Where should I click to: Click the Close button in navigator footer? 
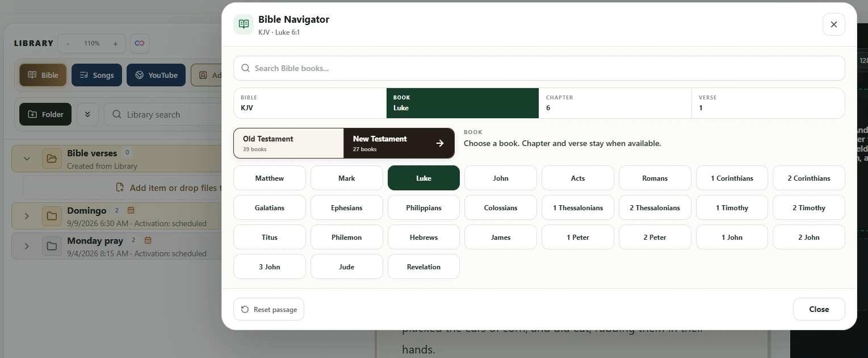819,309
